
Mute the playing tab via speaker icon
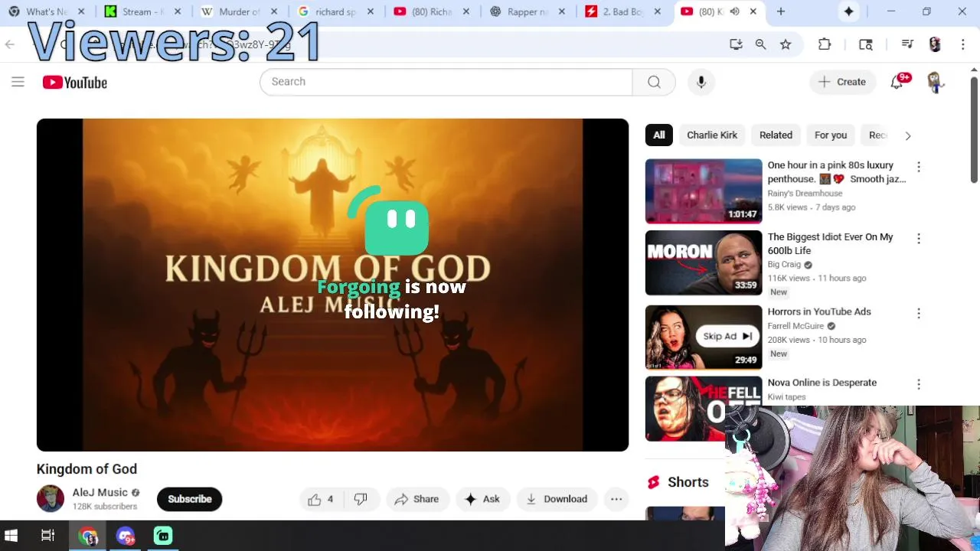pos(734,11)
